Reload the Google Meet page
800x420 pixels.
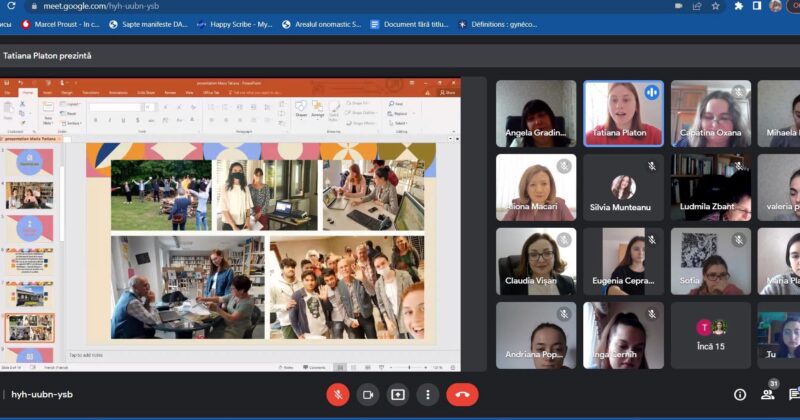(11, 6)
